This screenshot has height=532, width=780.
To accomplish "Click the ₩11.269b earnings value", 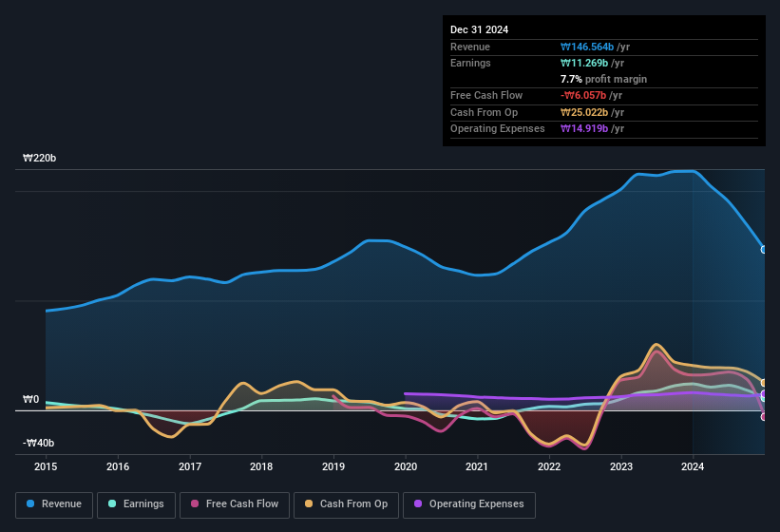I will click(x=584, y=63).
